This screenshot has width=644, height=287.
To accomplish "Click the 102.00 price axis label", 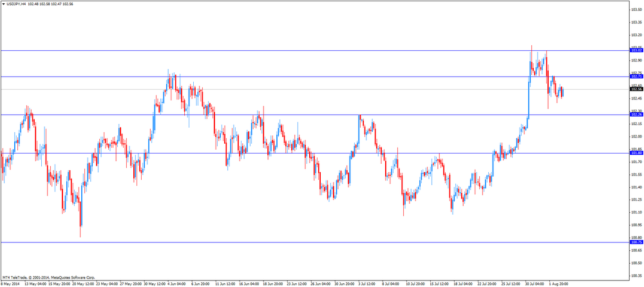I will pos(637,137).
